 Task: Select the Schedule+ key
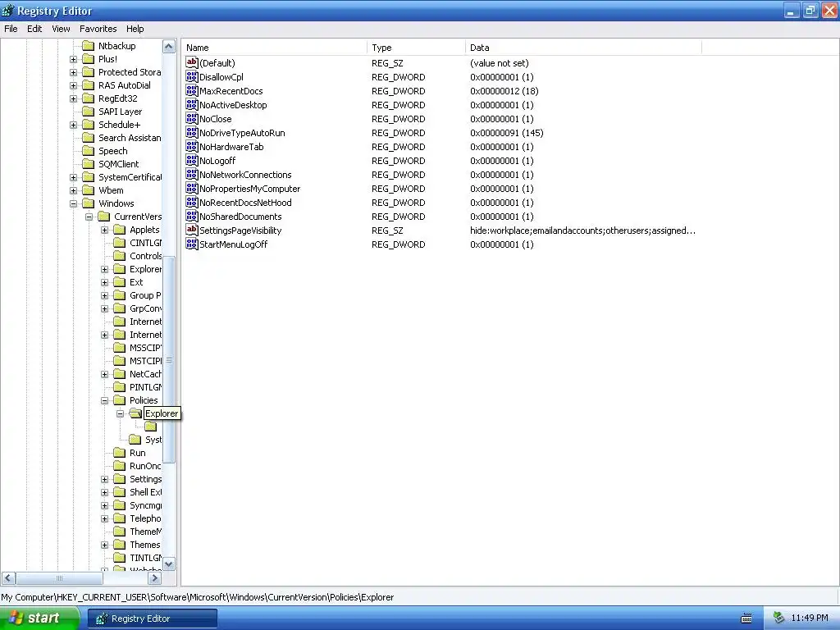point(120,125)
